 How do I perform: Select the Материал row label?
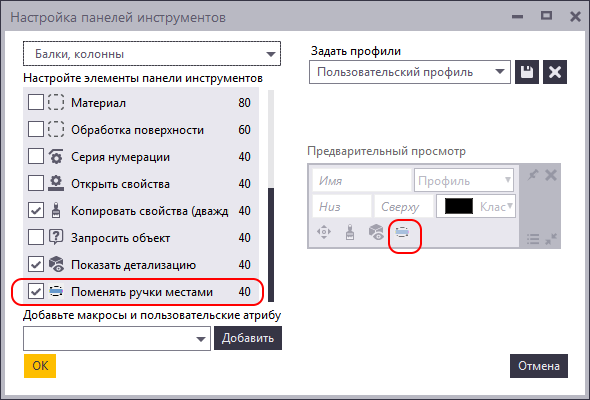(99, 103)
